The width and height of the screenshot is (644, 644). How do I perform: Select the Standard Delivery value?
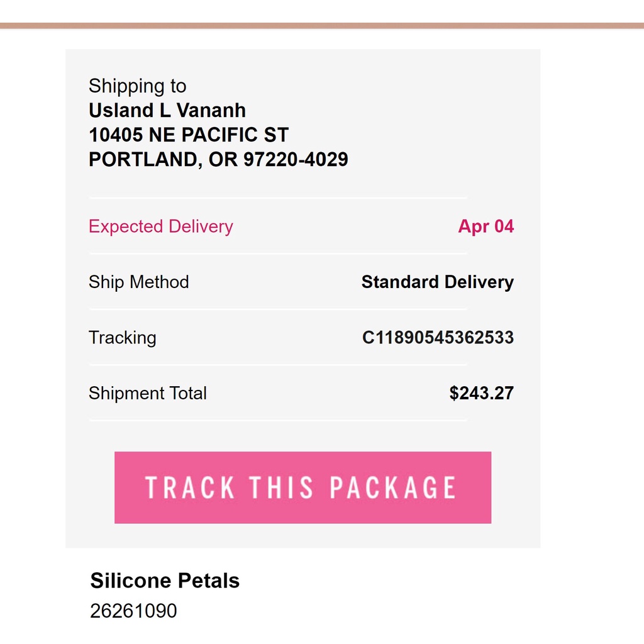(437, 282)
